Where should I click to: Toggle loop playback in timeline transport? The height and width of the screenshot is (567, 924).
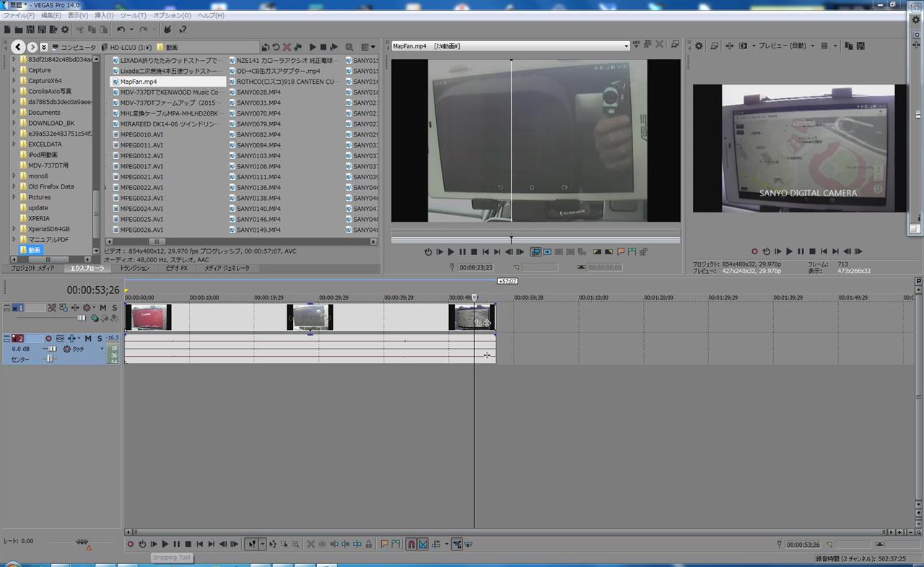click(142, 544)
